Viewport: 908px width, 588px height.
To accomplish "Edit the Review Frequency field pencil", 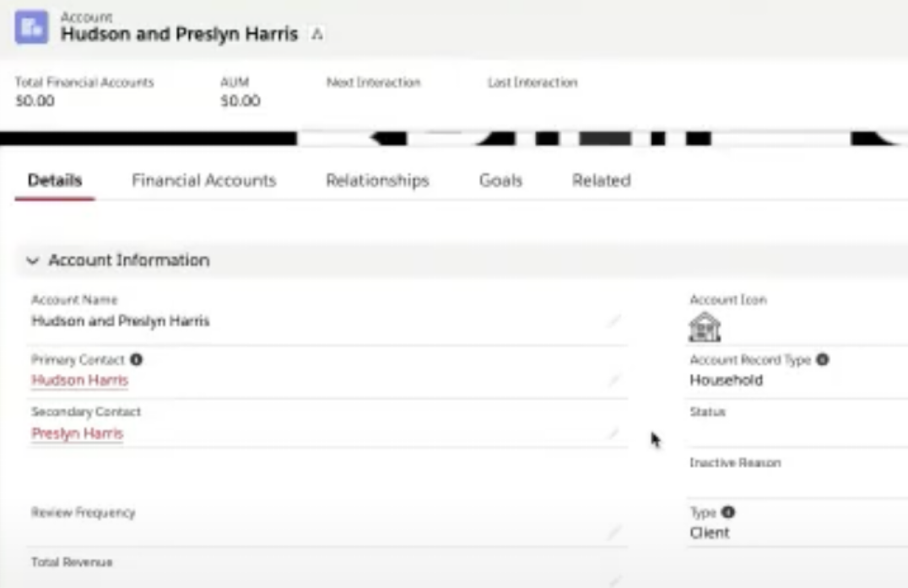I will (x=613, y=532).
